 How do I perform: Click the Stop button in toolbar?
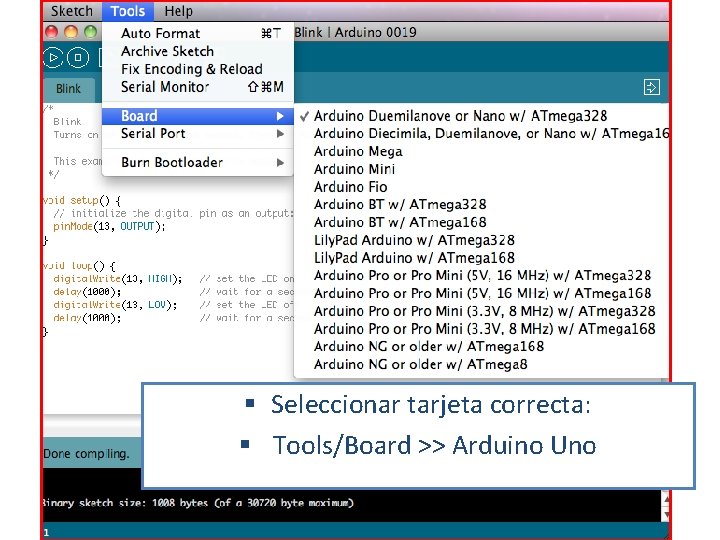click(x=78, y=58)
